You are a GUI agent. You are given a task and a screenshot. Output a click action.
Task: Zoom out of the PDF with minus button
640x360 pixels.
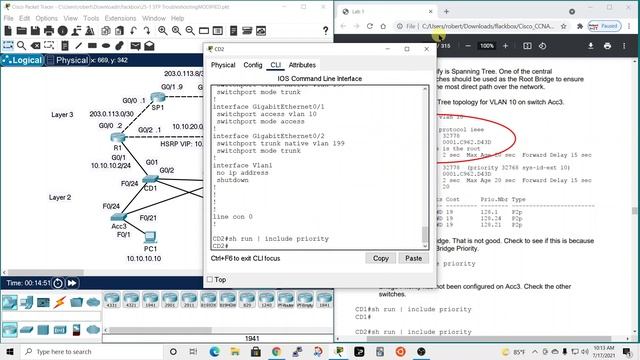468,46
